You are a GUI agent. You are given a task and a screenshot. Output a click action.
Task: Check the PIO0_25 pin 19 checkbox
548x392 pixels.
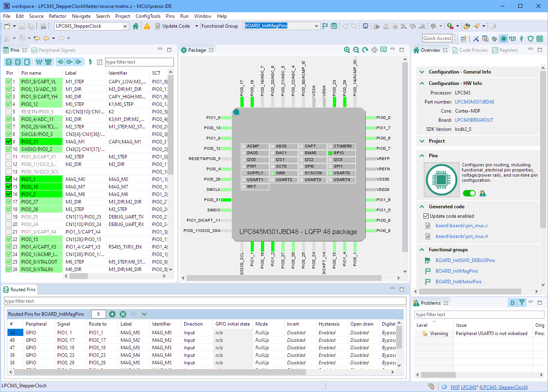tap(9, 217)
